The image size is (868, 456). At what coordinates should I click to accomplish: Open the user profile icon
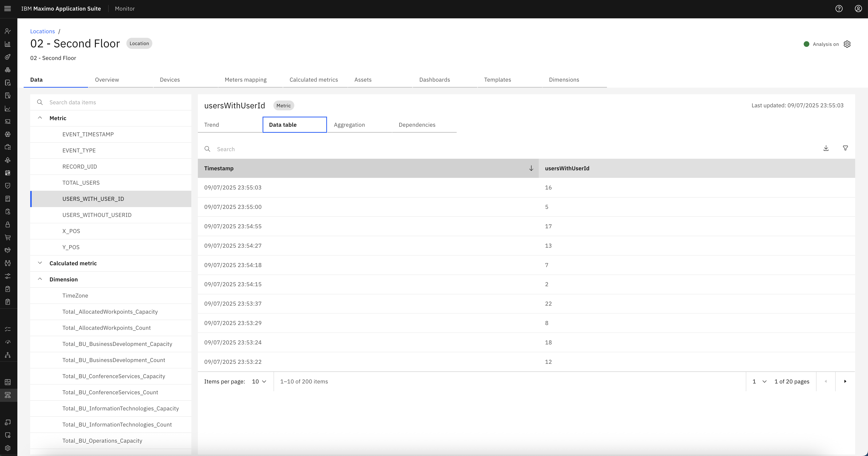[858, 9]
